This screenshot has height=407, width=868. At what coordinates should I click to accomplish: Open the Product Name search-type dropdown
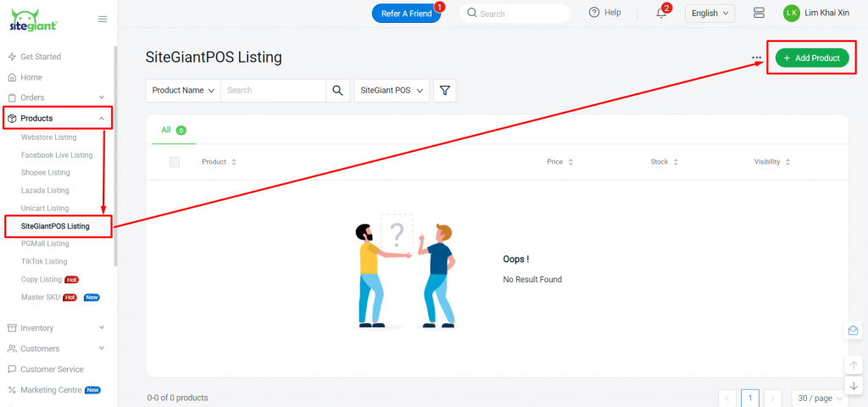(183, 90)
